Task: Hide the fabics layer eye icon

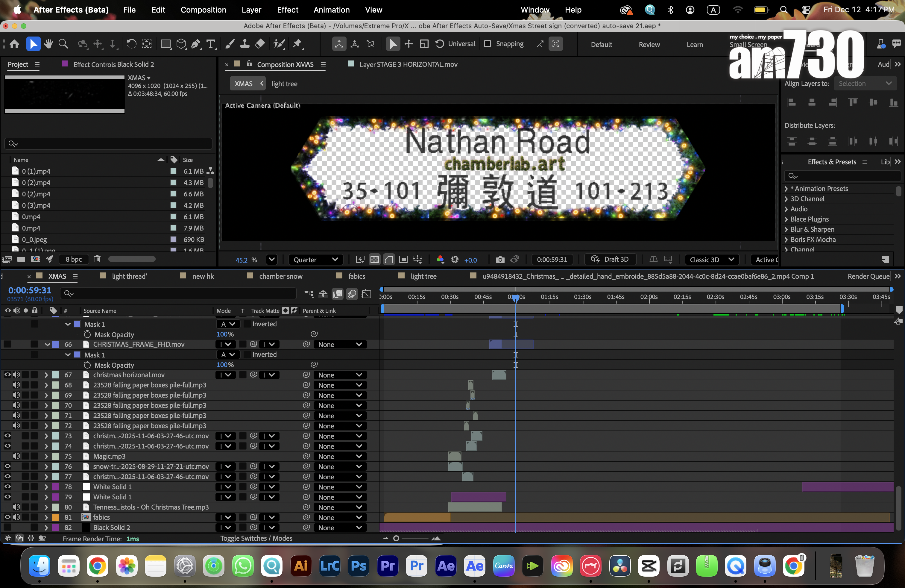Action: point(7,517)
